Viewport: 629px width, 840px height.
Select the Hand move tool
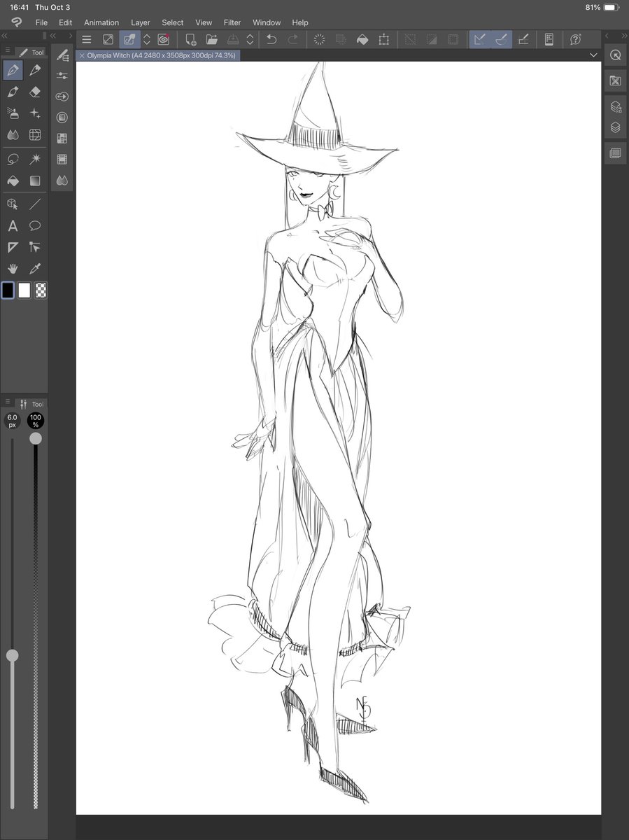[13, 269]
